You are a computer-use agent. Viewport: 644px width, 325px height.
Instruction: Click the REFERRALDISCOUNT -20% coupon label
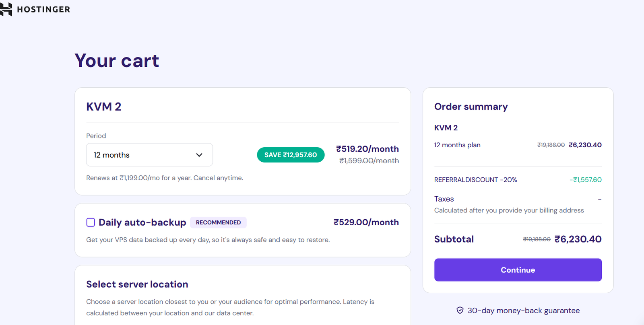(475, 180)
